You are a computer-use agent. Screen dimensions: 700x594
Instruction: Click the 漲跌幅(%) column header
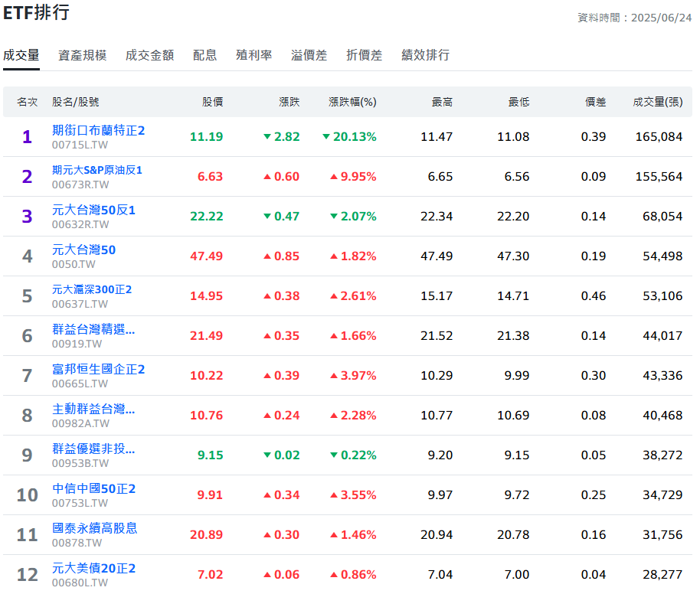pyautogui.click(x=352, y=103)
